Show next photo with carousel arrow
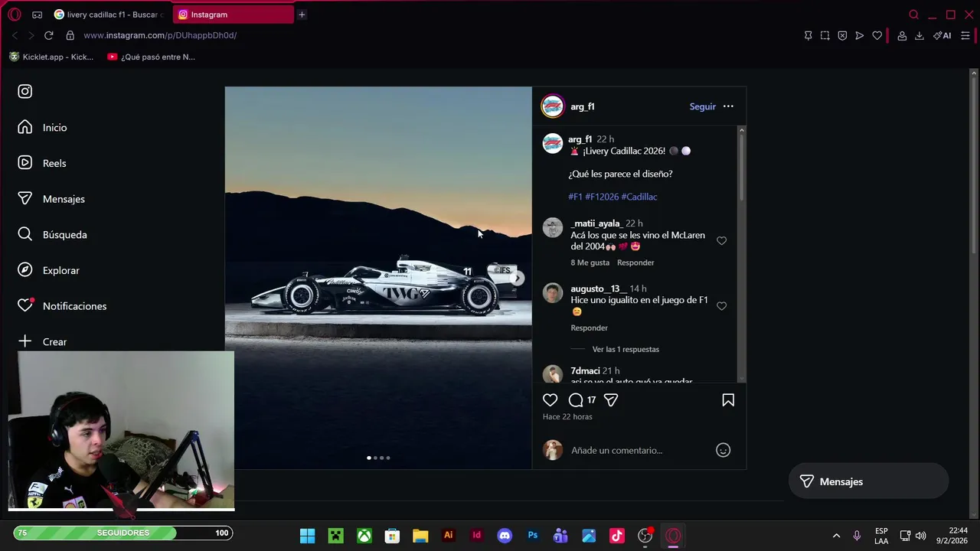Viewport: 980px width, 551px height. (518, 279)
